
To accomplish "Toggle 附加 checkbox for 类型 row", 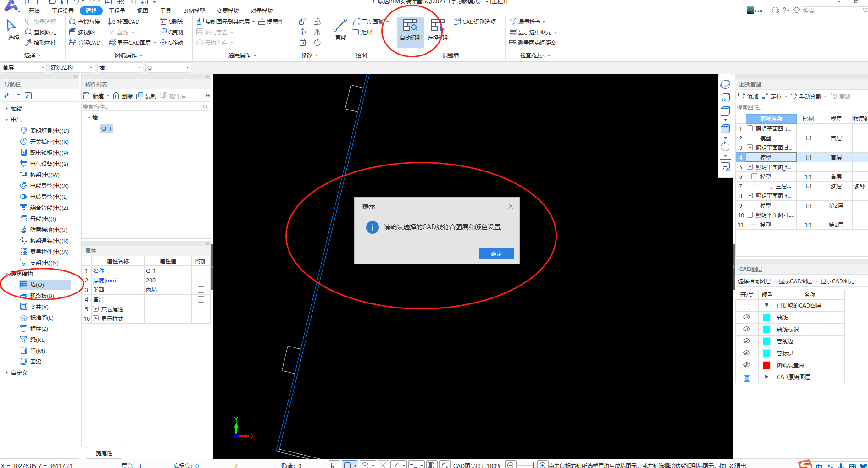I will (x=200, y=290).
